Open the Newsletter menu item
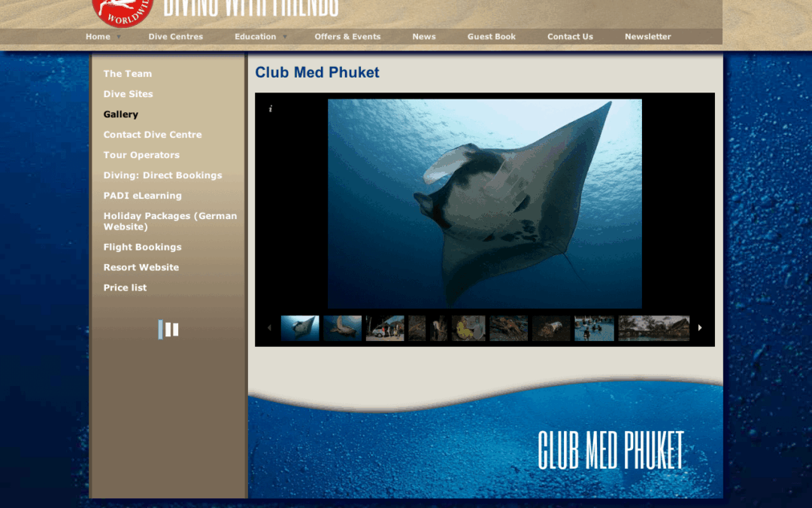 coord(648,37)
